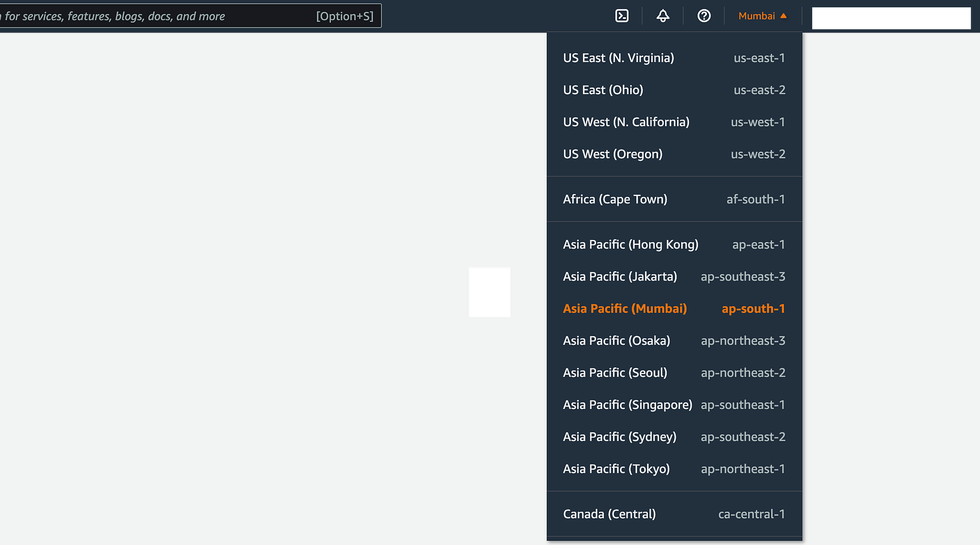The height and width of the screenshot is (545, 980).
Task: Select US East (Ohio) region
Action: point(674,90)
